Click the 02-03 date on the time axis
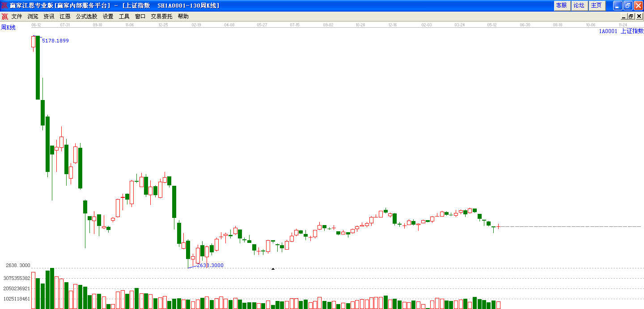The image size is (644, 309). pos(427,25)
